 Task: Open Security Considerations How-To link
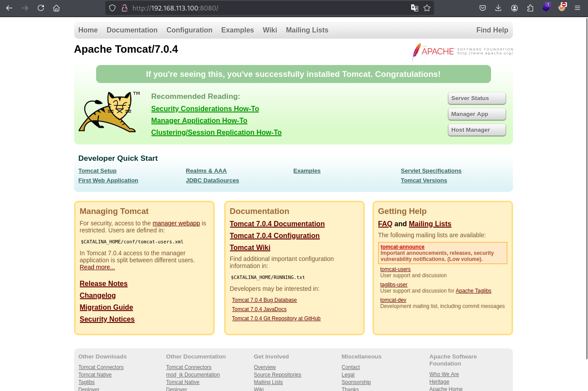click(x=205, y=109)
